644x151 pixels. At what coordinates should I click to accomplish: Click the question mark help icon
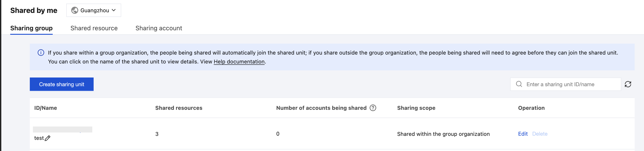pyautogui.click(x=373, y=108)
